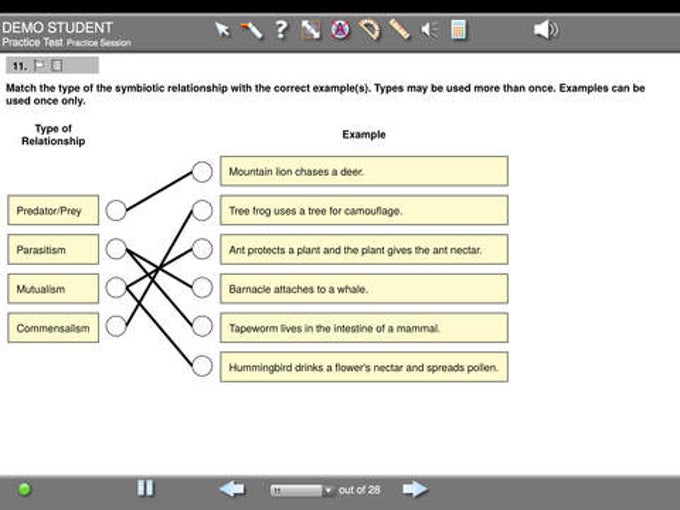This screenshot has height=510, width=680.
Task: Open help with the question mark icon
Action: tap(281, 30)
